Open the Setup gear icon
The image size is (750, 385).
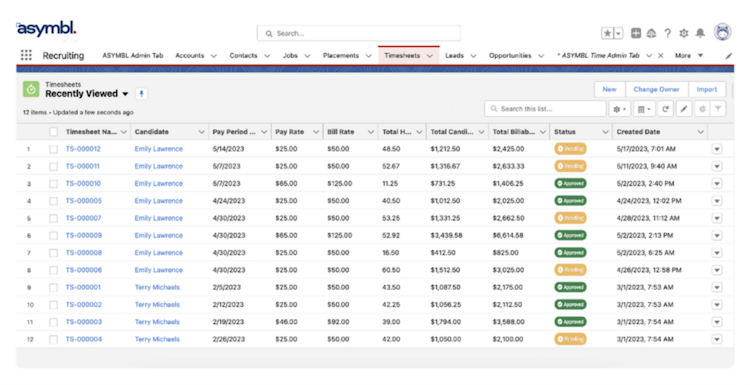[x=684, y=33]
